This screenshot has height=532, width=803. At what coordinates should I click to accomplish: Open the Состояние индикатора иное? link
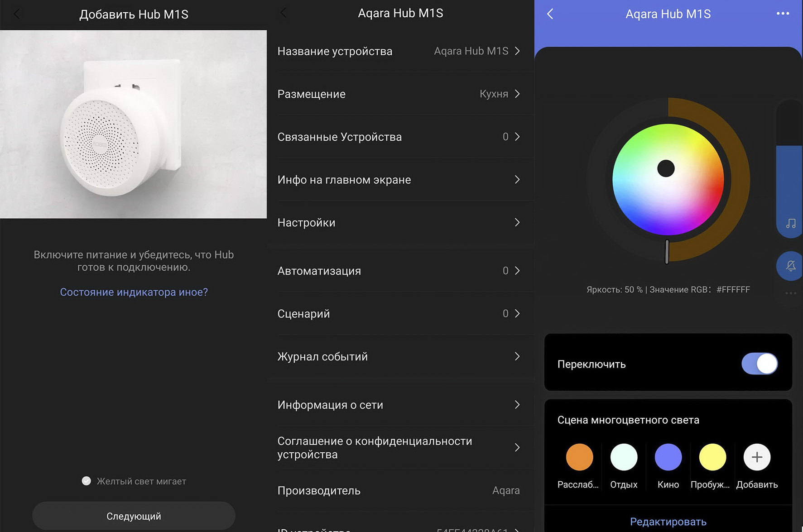click(134, 292)
